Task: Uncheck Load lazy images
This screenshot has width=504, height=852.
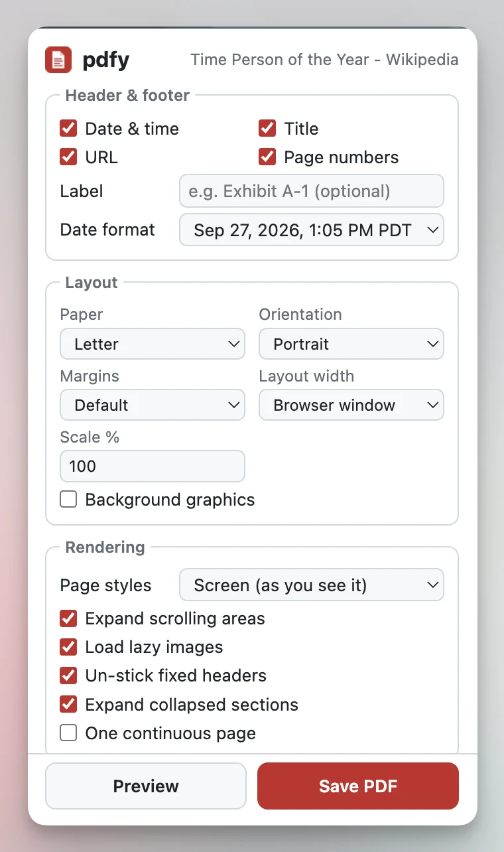Action: click(68, 647)
